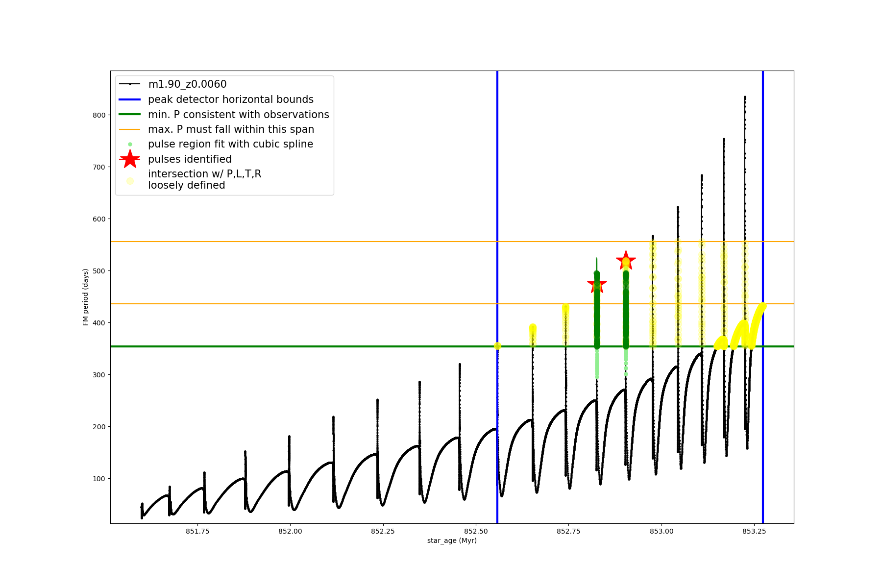Click the pale yellow circle legend marker

click(130, 181)
